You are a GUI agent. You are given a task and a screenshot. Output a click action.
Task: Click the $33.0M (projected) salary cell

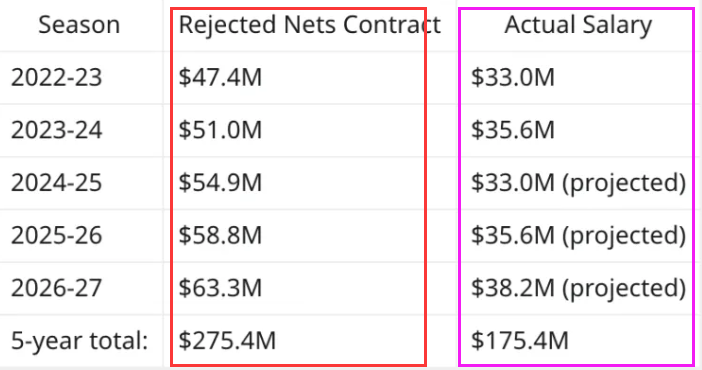[x=578, y=183]
